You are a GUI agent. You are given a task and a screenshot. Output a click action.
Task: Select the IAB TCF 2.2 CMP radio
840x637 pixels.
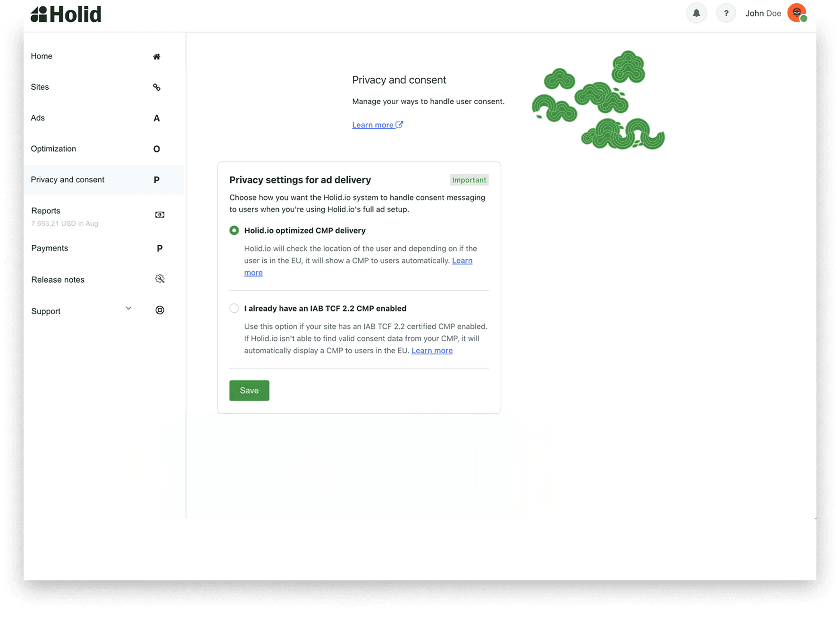click(x=234, y=308)
